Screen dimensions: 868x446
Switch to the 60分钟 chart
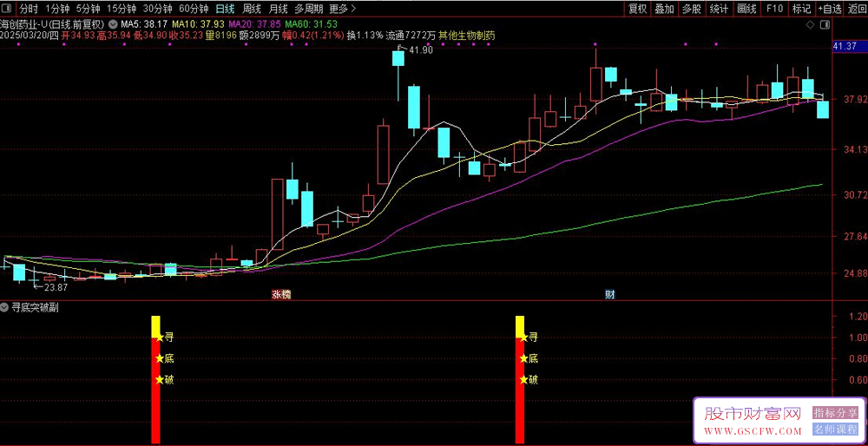194,9
